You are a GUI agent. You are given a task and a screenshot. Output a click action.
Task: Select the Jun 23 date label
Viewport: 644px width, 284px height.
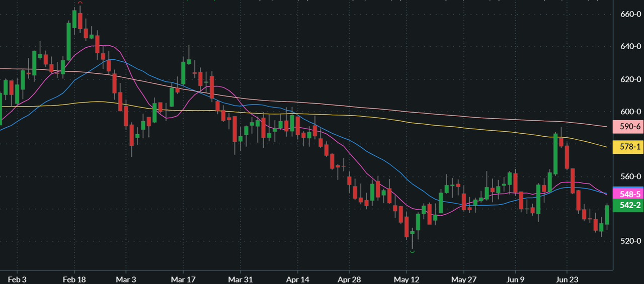566,279
